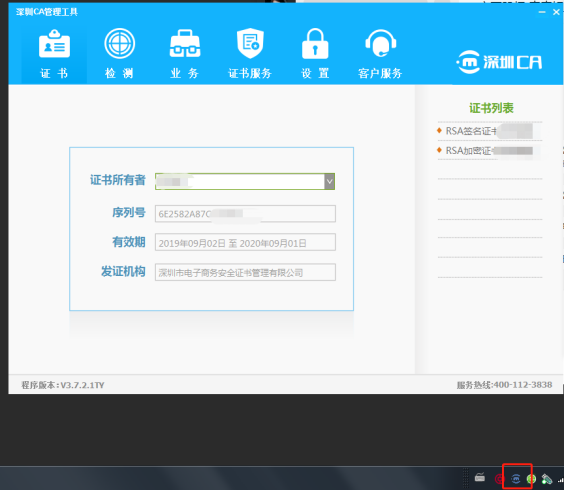Open 客户服务 headset support

pos(380,54)
